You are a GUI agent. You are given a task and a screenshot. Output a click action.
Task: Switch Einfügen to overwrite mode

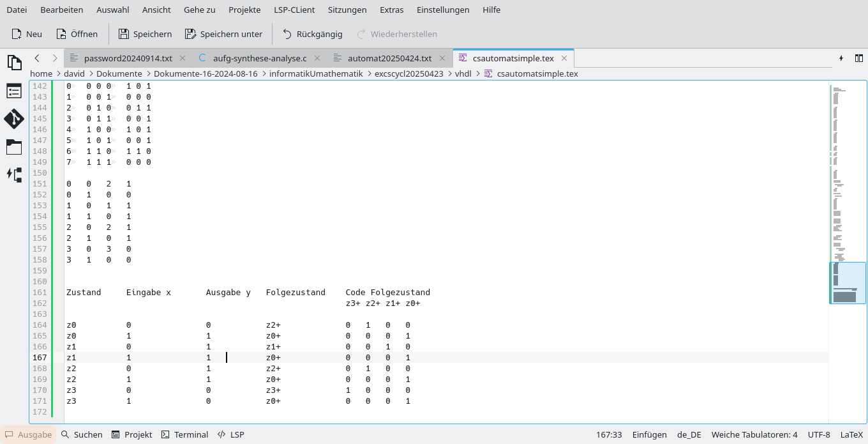click(649, 434)
